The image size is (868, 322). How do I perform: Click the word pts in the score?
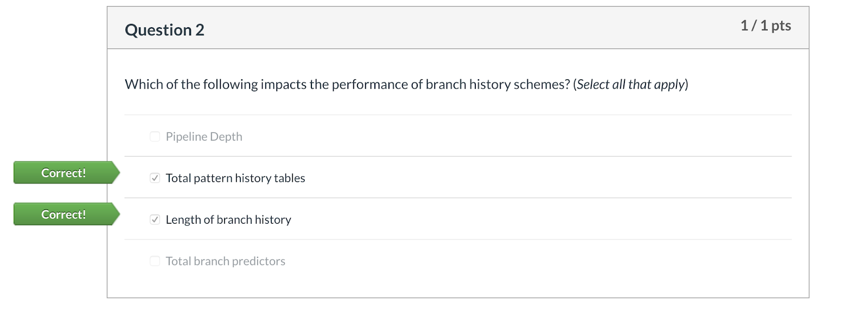coord(781,26)
